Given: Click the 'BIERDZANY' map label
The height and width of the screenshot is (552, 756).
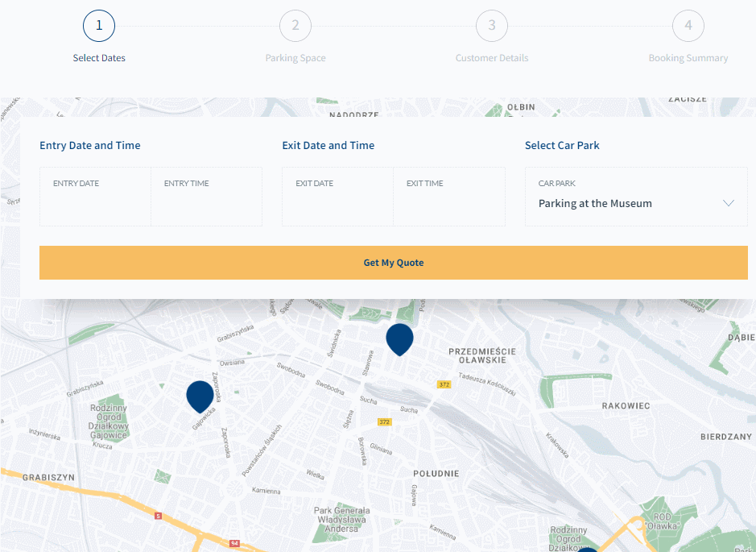Looking at the screenshot, I should (726, 437).
